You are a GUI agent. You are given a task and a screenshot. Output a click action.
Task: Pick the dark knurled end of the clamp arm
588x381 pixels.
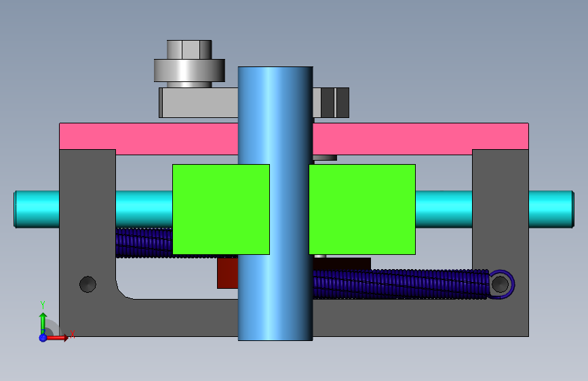[x=334, y=103]
